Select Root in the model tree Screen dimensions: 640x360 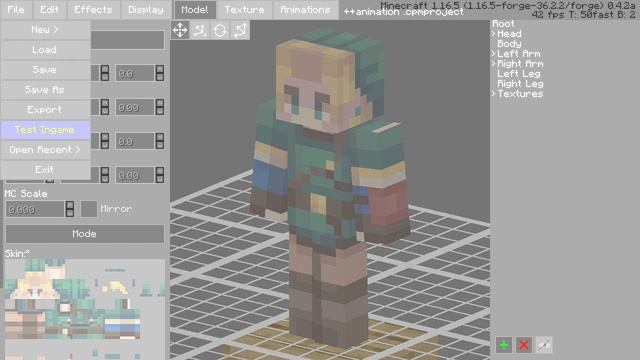(503, 24)
